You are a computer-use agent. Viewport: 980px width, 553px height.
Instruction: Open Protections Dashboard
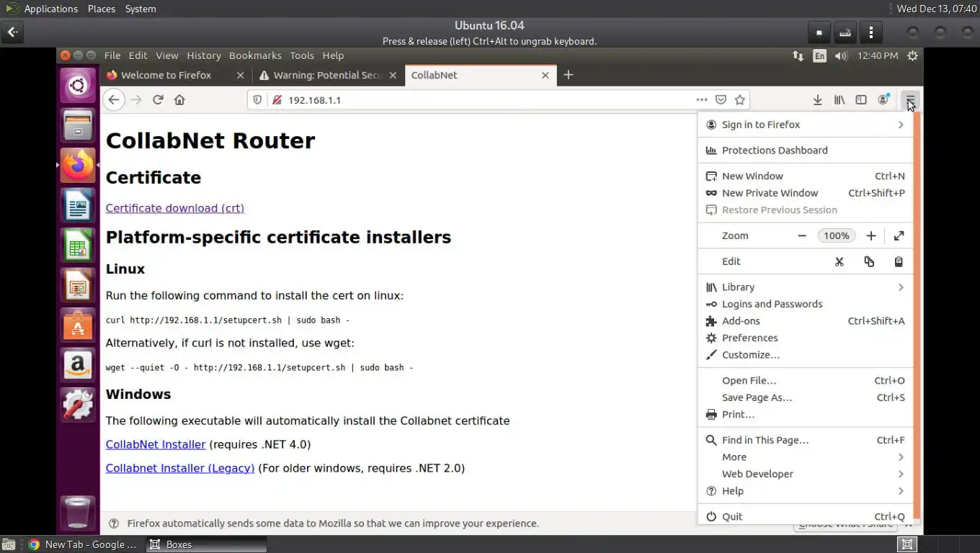point(805,150)
